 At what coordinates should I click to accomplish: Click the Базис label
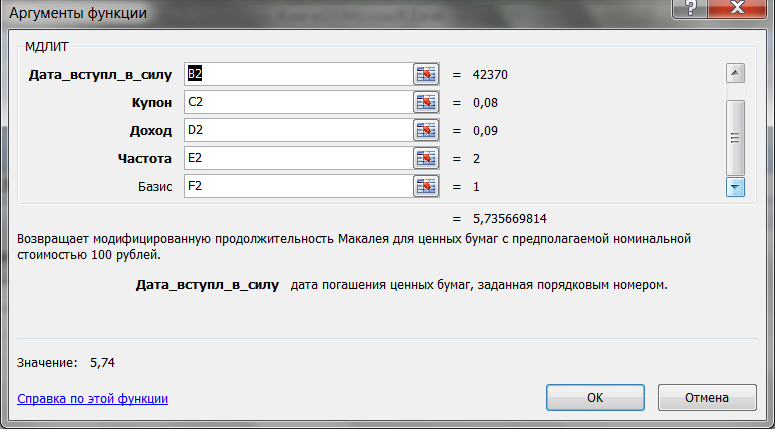[155, 187]
